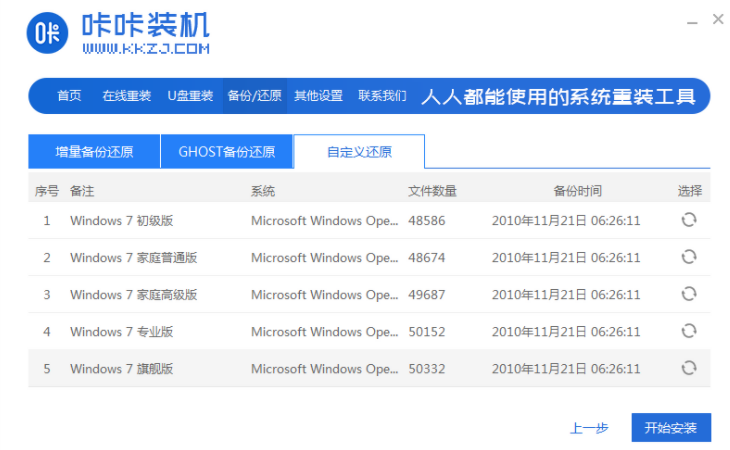The width and height of the screenshot is (730, 450).
Task: Click the www.kkzj.com website text
Action: click(x=146, y=49)
